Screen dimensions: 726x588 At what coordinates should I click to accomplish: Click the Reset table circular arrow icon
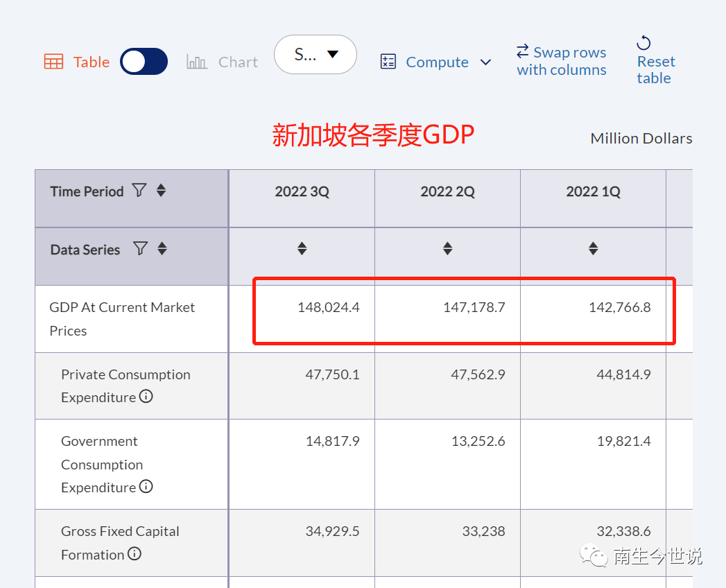coord(643,44)
